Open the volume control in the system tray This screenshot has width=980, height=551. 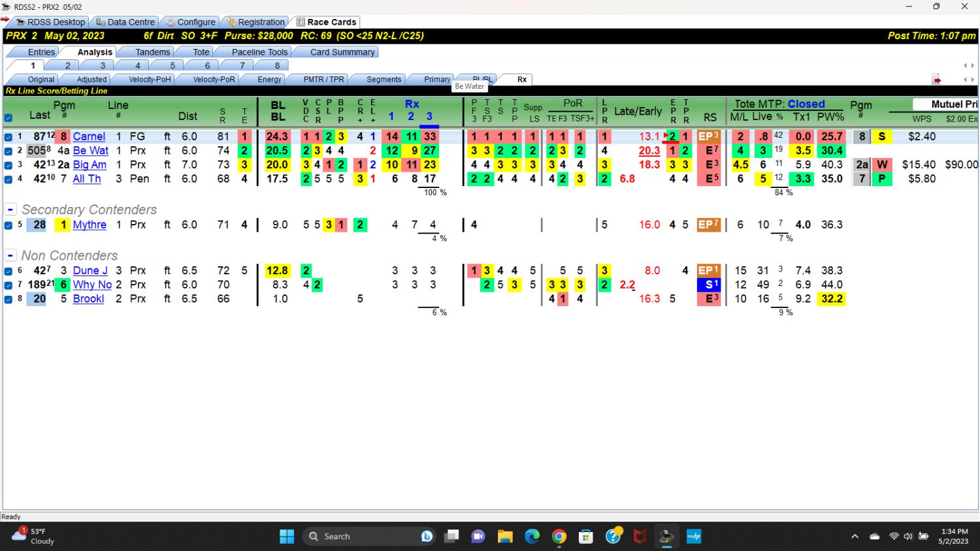pyautogui.click(x=908, y=537)
